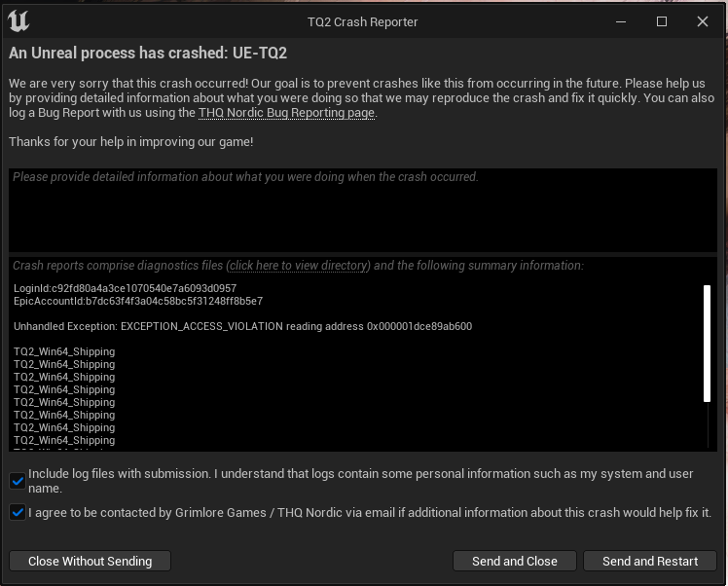This screenshot has width=728, height=586.
Task: Uncheck Include log files with submission
Action: (18, 480)
